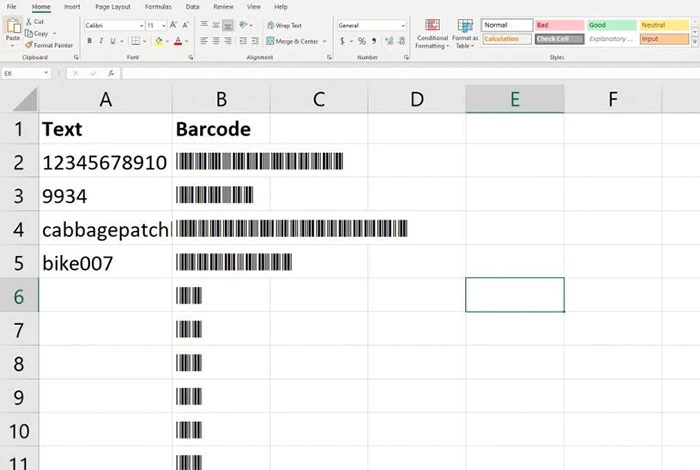Apply the yellow fill color bucket
This screenshot has width=700, height=470.
click(x=159, y=42)
